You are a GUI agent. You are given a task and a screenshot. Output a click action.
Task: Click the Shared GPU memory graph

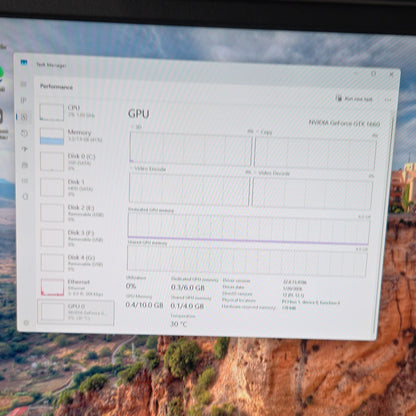click(x=247, y=261)
